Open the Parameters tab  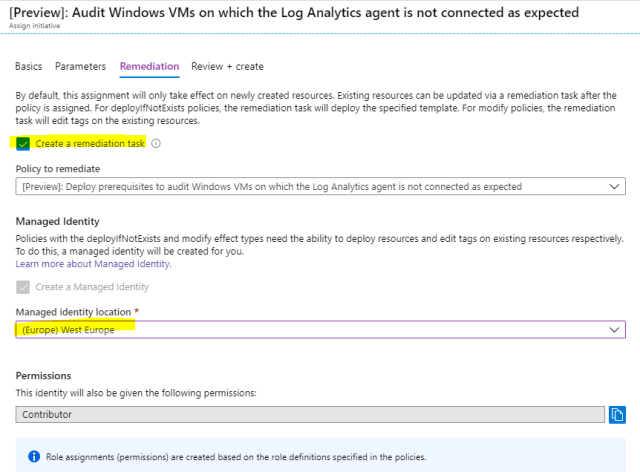click(x=80, y=67)
